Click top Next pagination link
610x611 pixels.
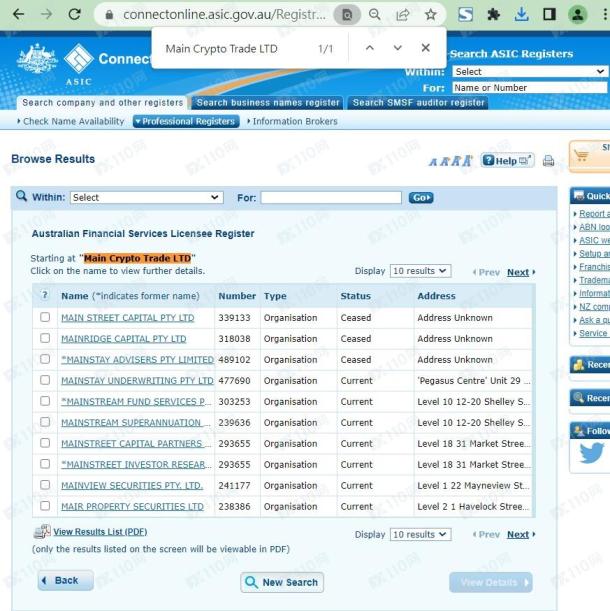pos(518,272)
